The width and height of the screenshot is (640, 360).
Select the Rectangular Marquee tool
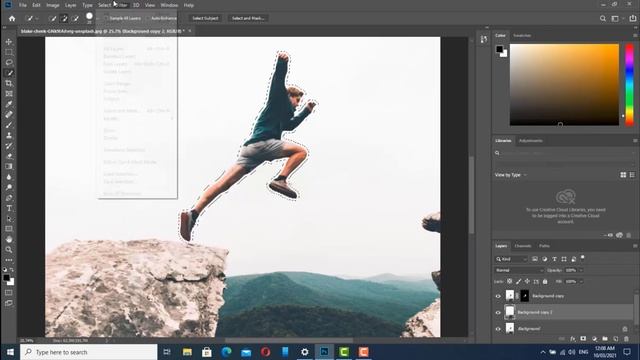point(9,52)
